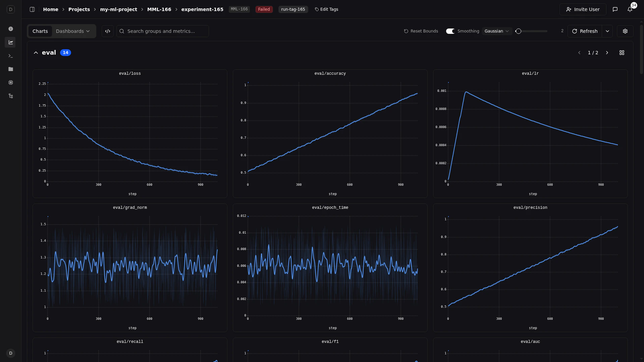Navigate to my-ml-project in the breadcrumb
The height and width of the screenshot is (362, 644).
pos(118,9)
